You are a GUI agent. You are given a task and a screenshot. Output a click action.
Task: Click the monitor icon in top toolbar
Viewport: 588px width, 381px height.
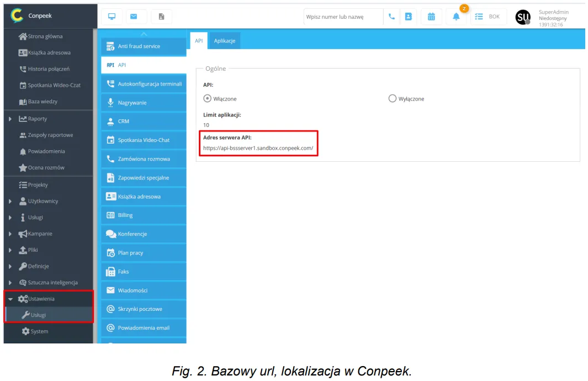pos(112,17)
